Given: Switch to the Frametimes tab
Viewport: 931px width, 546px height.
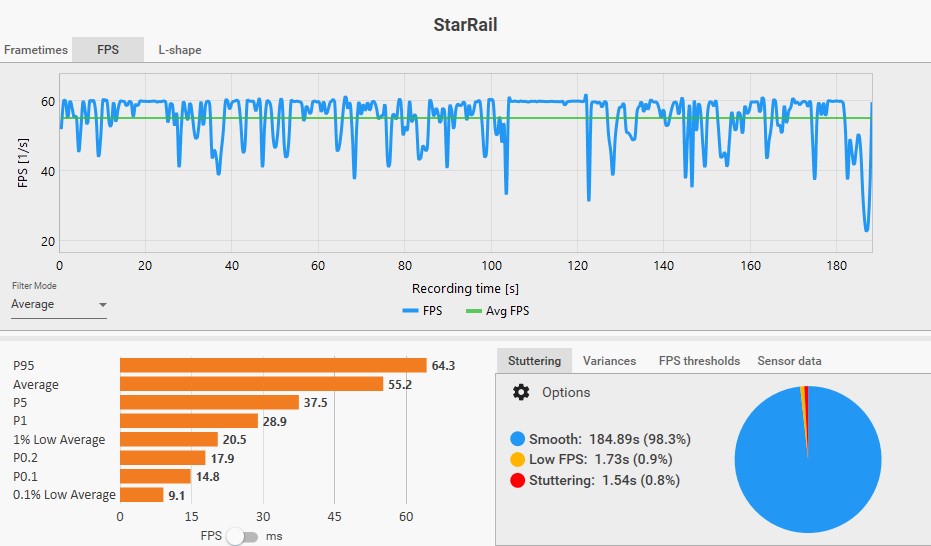Looking at the screenshot, I should click(x=36, y=50).
